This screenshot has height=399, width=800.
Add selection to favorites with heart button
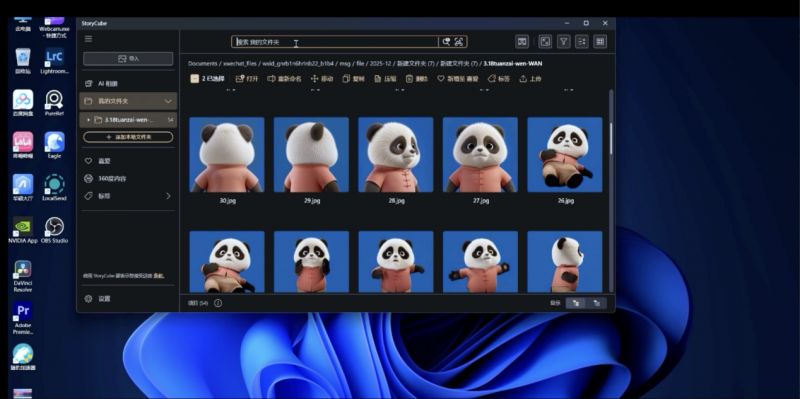pyautogui.click(x=458, y=79)
